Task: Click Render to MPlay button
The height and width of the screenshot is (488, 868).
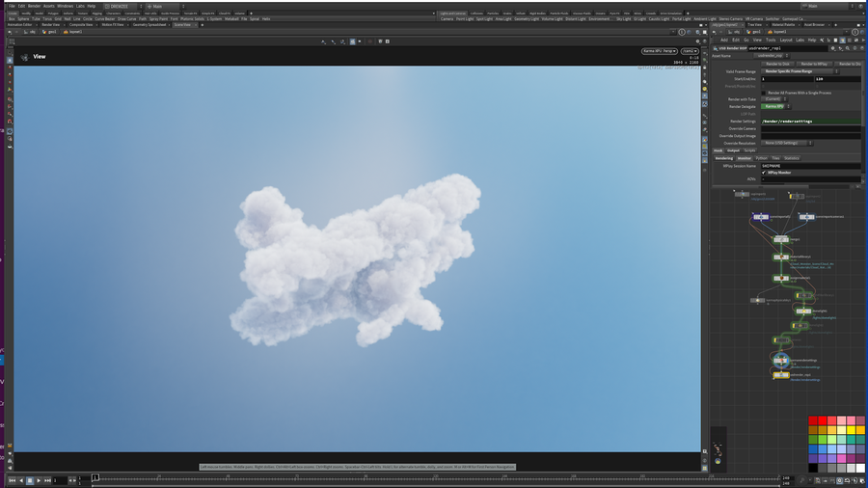Action: 814,65
